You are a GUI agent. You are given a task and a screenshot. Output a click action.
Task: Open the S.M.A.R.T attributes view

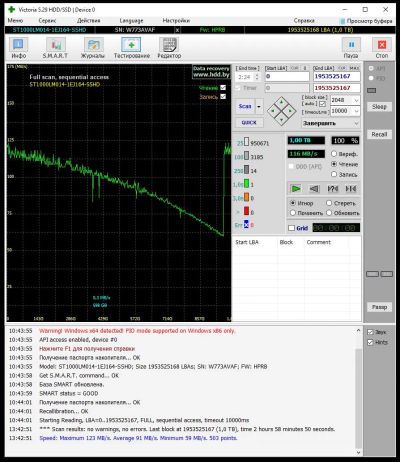[55, 48]
